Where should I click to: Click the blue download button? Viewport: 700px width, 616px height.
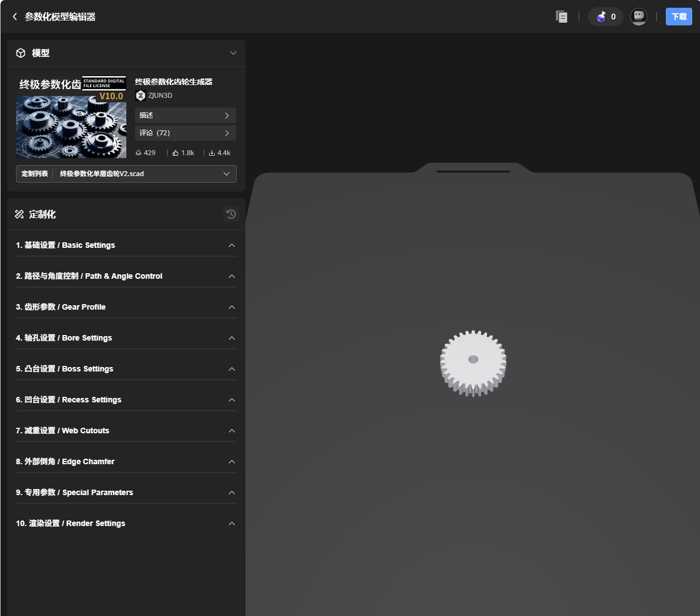679,17
